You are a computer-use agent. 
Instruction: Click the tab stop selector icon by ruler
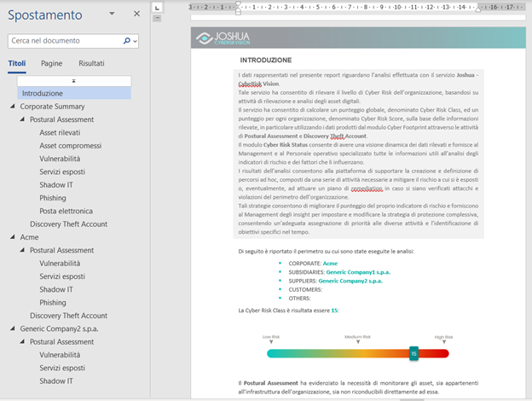[x=157, y=8]
